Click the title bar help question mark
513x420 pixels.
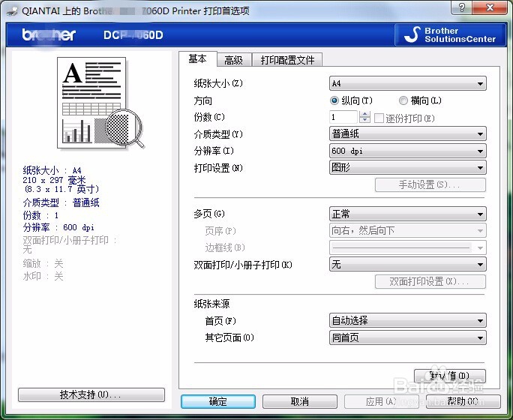tap(462, 7)
